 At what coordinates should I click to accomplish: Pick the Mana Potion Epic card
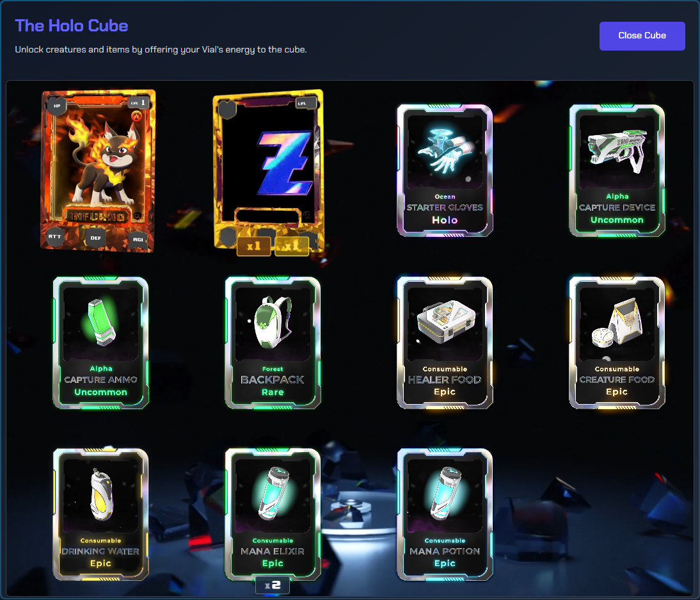(445, 514)
